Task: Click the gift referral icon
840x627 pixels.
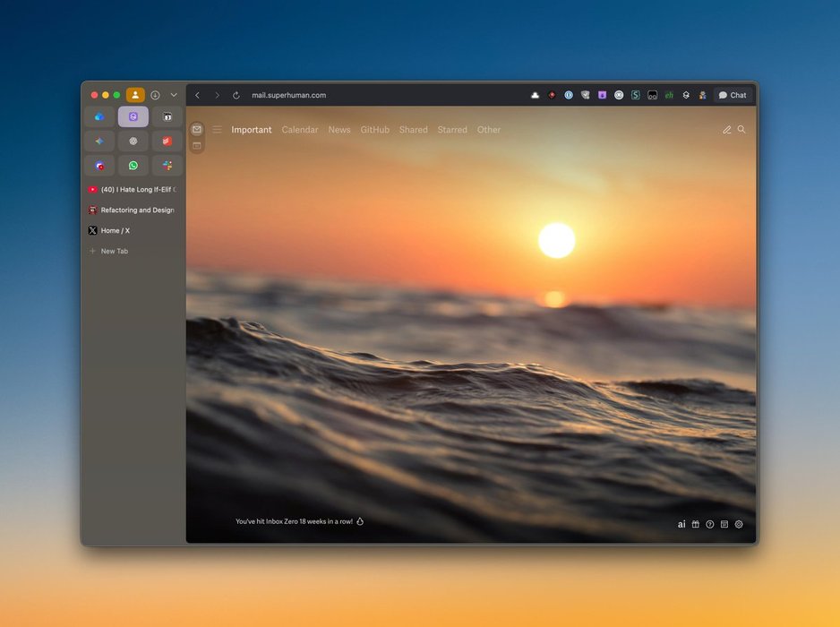Action: [x=696, y=525]
